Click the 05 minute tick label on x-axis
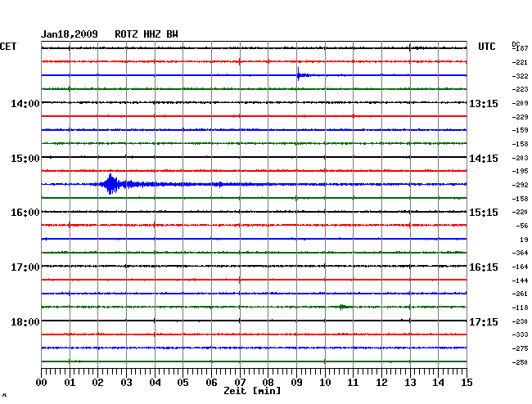The image size is (532, 404). pos(183,383)
